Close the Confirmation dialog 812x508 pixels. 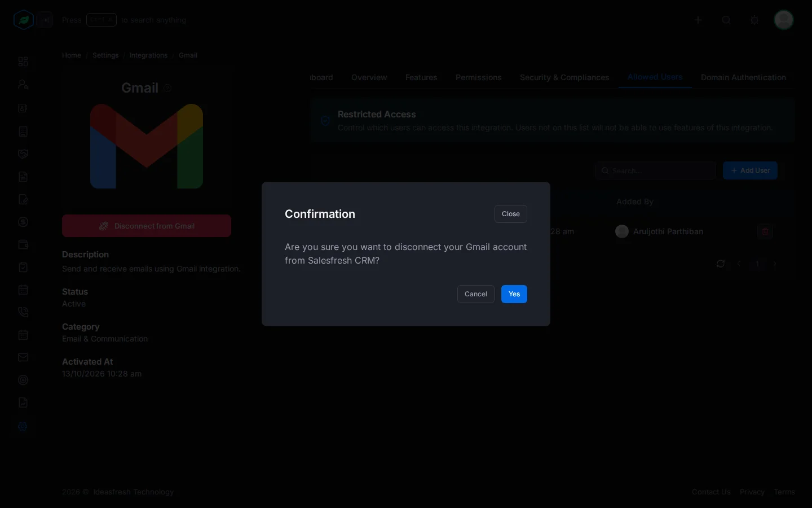pos(510,214)
